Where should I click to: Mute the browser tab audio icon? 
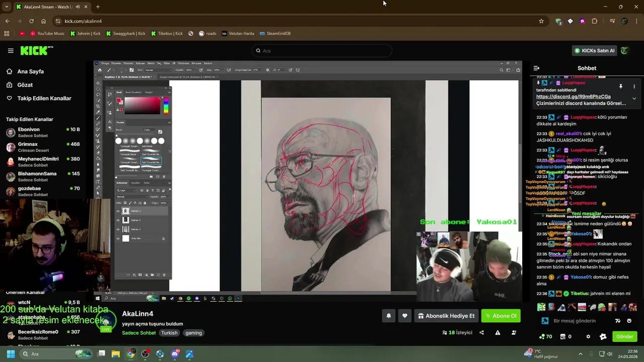pyautogui.click(x=77, y=7)
